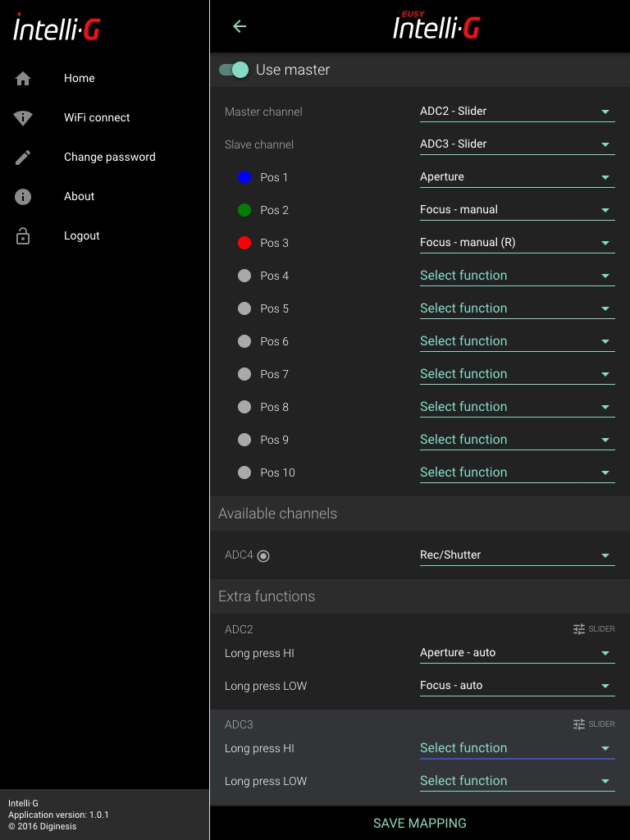Click the Logout padlock icon
The height and width of the screenshot is (840, 630).
click(23, 236)
